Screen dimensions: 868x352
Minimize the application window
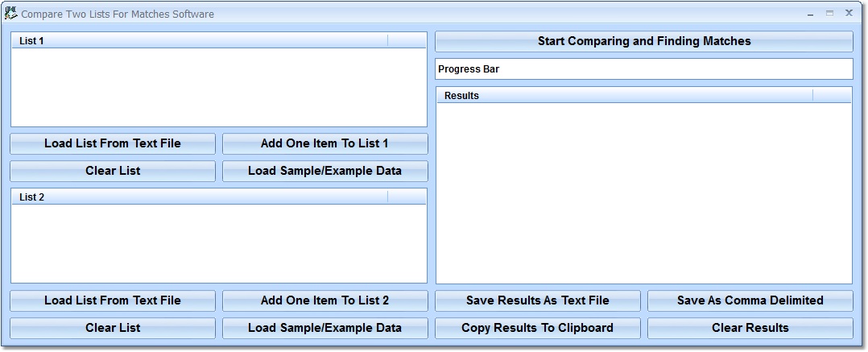811,14
